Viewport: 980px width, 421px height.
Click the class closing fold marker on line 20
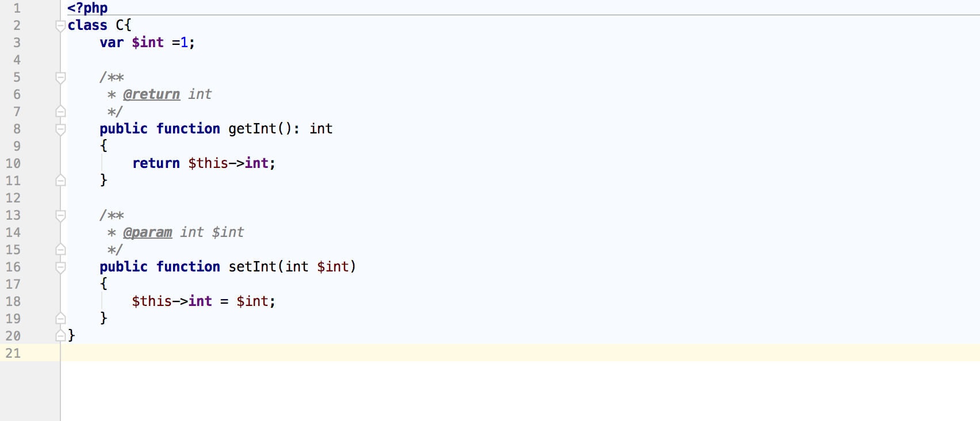click(60, 336)
